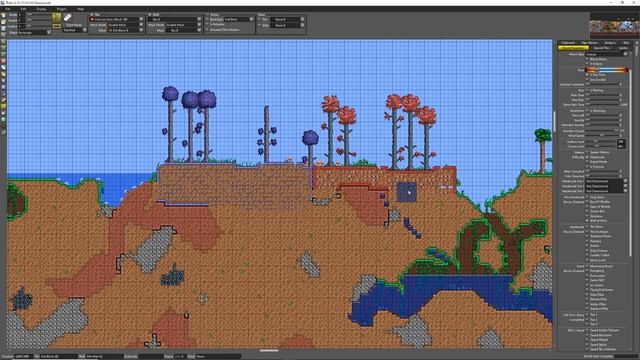Adjust the Surface Level slider
The image size is (640, 360).
coord(601,141)
